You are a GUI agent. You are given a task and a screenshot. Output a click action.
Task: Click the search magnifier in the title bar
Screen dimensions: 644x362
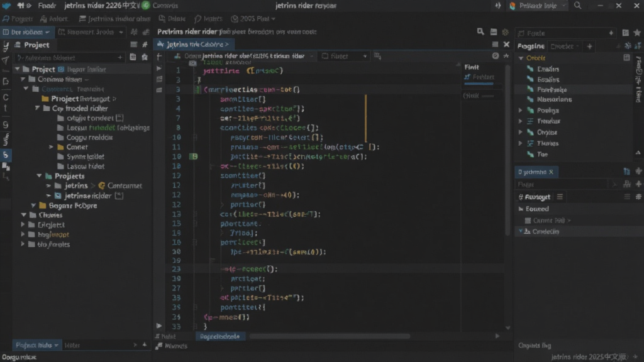tap(577, 5)
